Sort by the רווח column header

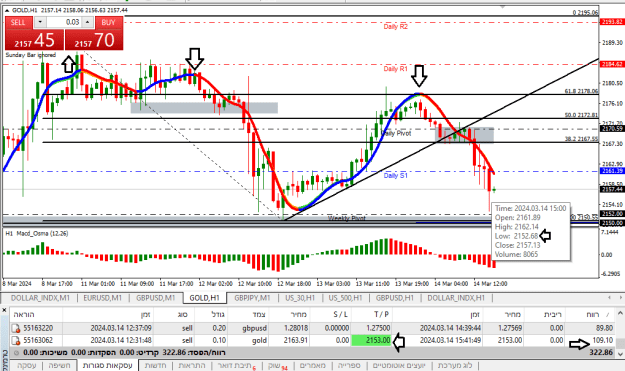coord(592,315)
